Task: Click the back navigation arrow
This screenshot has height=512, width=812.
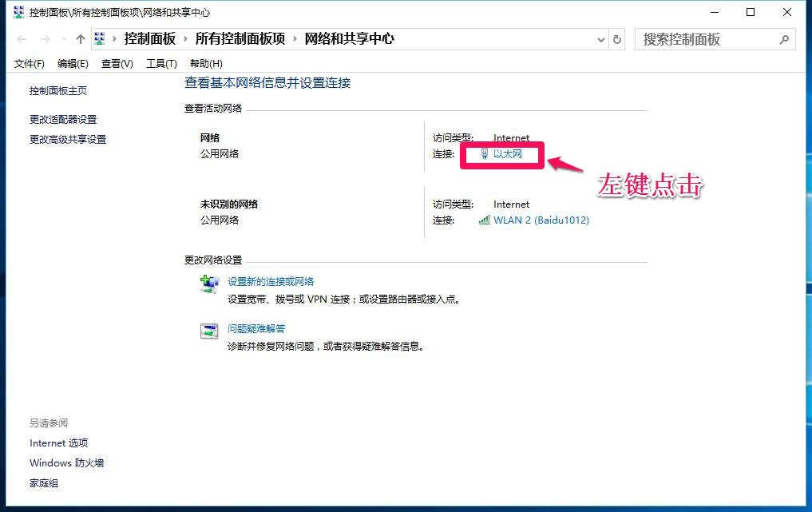Action: click(x=22, y=38)
